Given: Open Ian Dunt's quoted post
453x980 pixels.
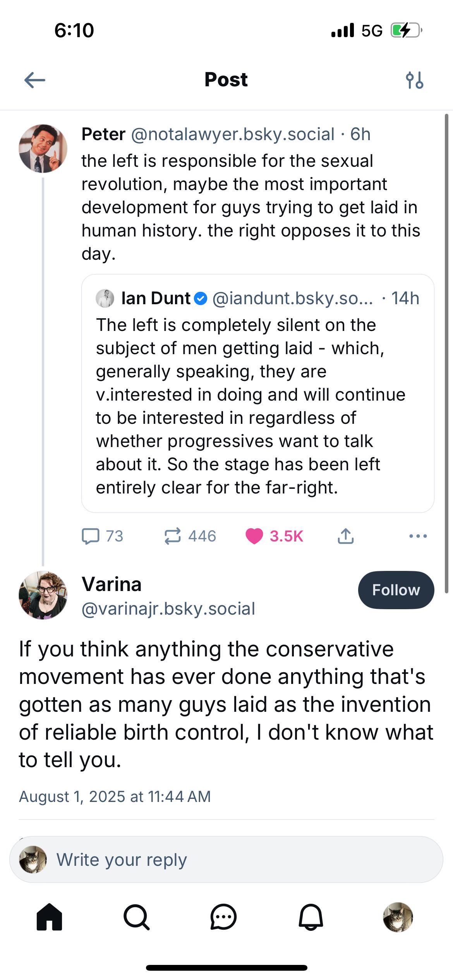Looking at the screenshot, I should [257, 393].
